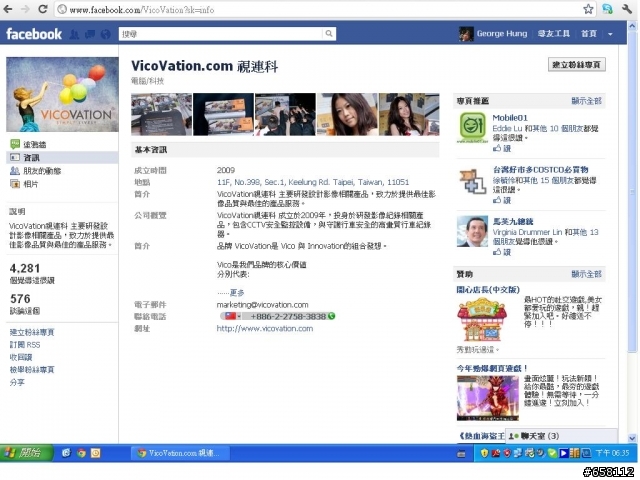This screenshot has width=640, height=480.
Task: Expand the phone country flag dropdown arrow
Action: (x=239, y=316)
